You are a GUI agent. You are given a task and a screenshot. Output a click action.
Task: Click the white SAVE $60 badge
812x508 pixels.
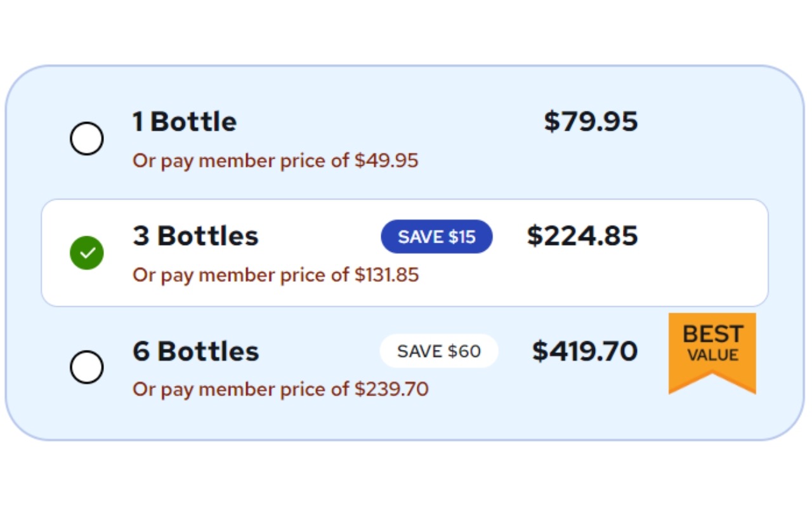438,351
